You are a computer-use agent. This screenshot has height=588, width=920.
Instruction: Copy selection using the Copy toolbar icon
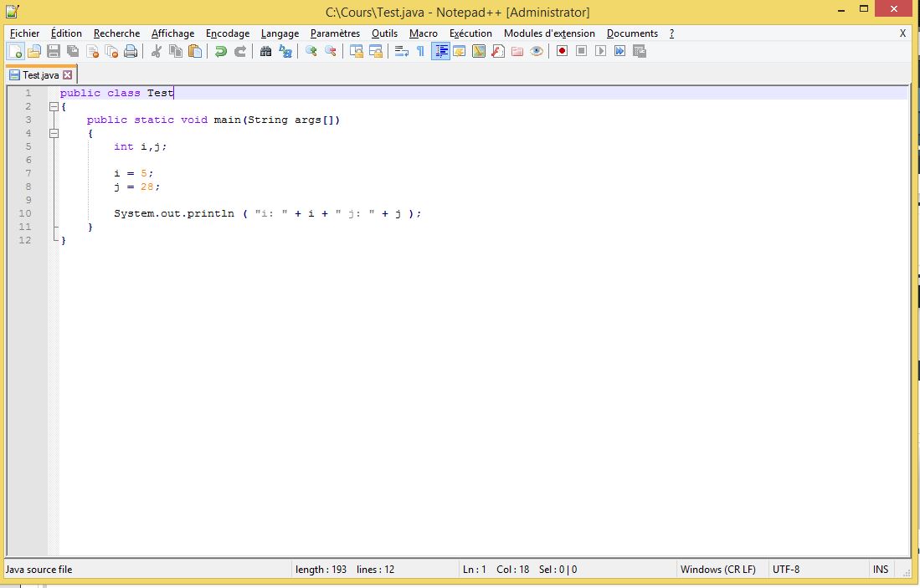pos(176,52)
